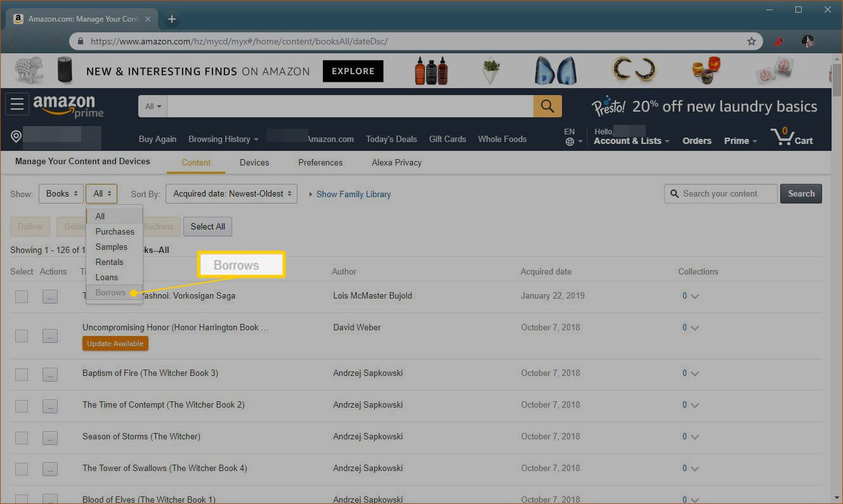Open the Whole Foods link
Screen dimensions: 843x504
(502, 139)
